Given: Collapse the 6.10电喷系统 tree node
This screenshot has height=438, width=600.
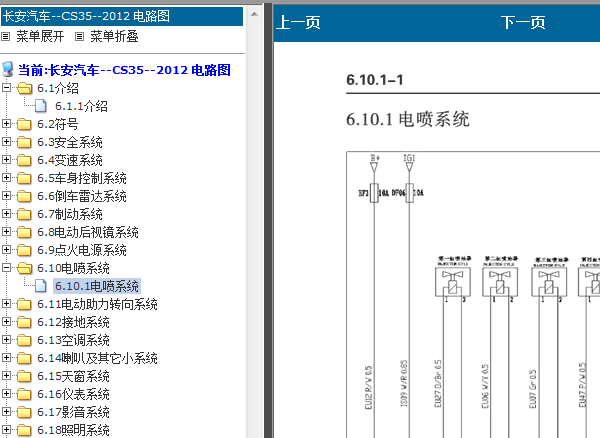Looking at the screenshot, I should (6, 267).
